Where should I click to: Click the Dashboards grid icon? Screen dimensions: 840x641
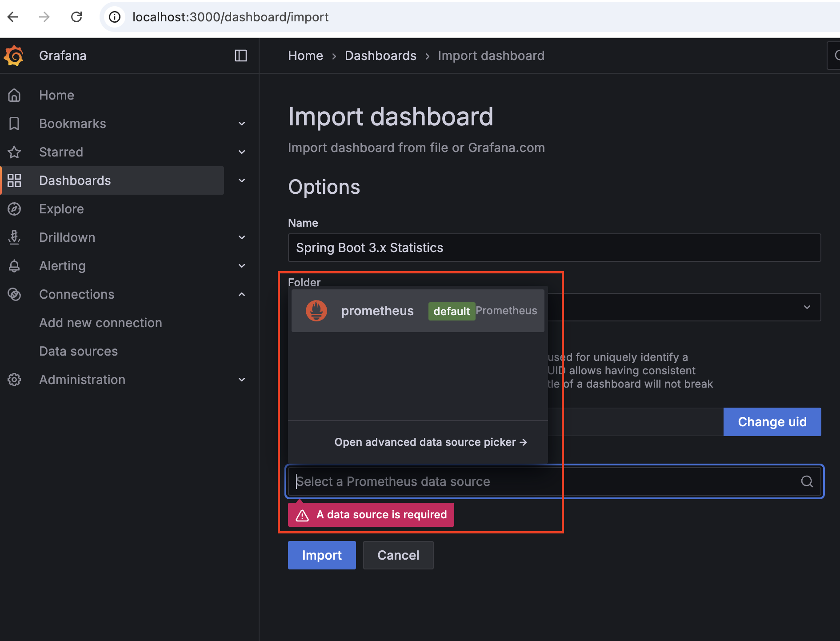click(14, 180)
